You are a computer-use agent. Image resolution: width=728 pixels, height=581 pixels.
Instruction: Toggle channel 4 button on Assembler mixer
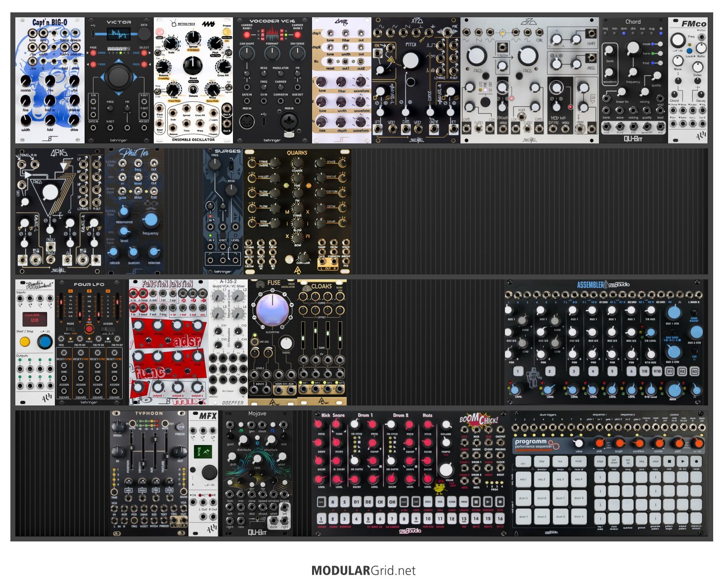(593, 371)
